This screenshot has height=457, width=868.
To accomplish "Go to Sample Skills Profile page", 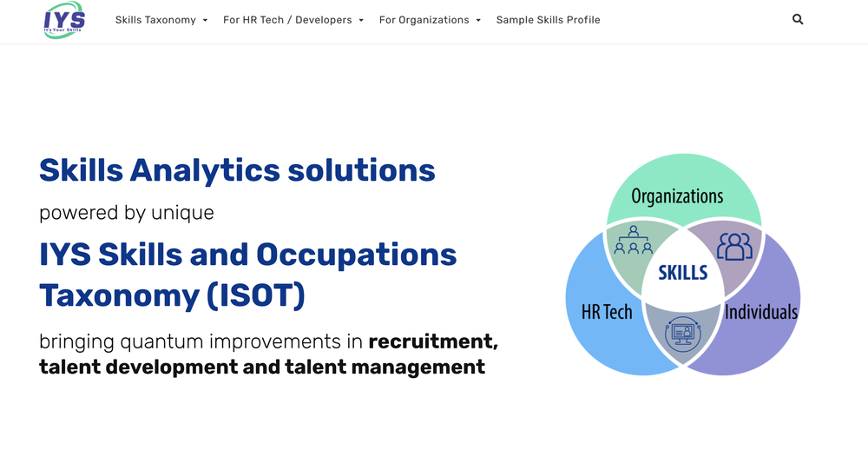I will (x=548, y=20).
